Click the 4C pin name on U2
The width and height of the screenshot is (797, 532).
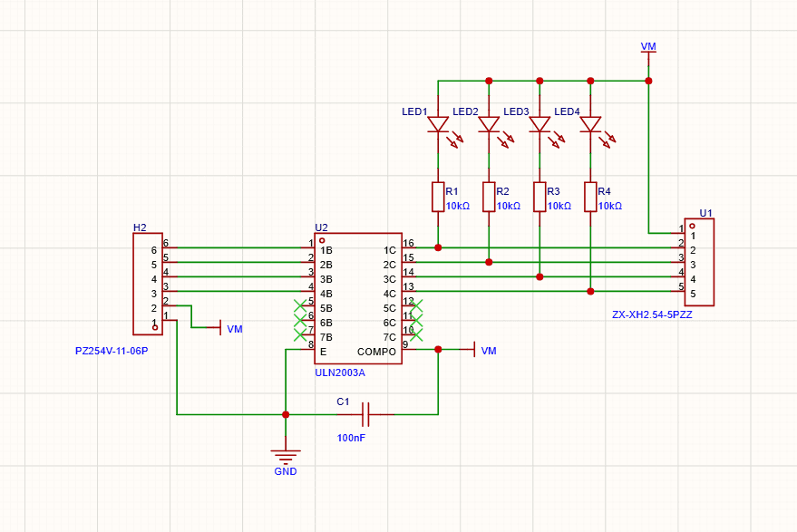coord(390,294)
